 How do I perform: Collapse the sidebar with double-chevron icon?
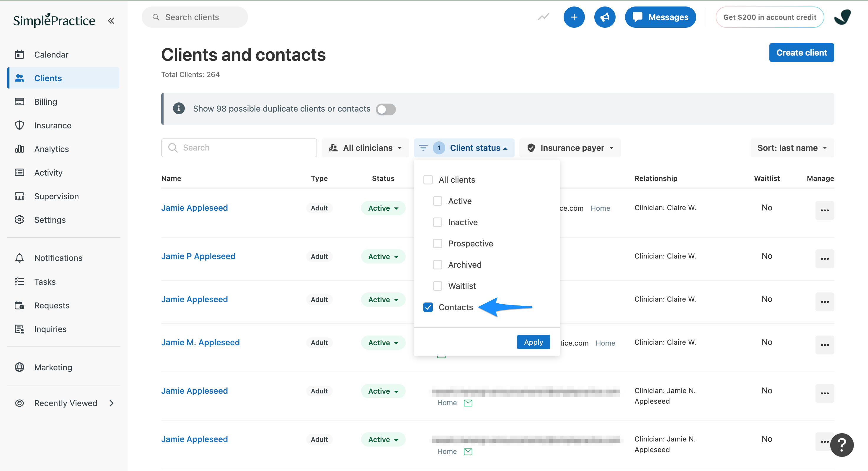[111, 21]
